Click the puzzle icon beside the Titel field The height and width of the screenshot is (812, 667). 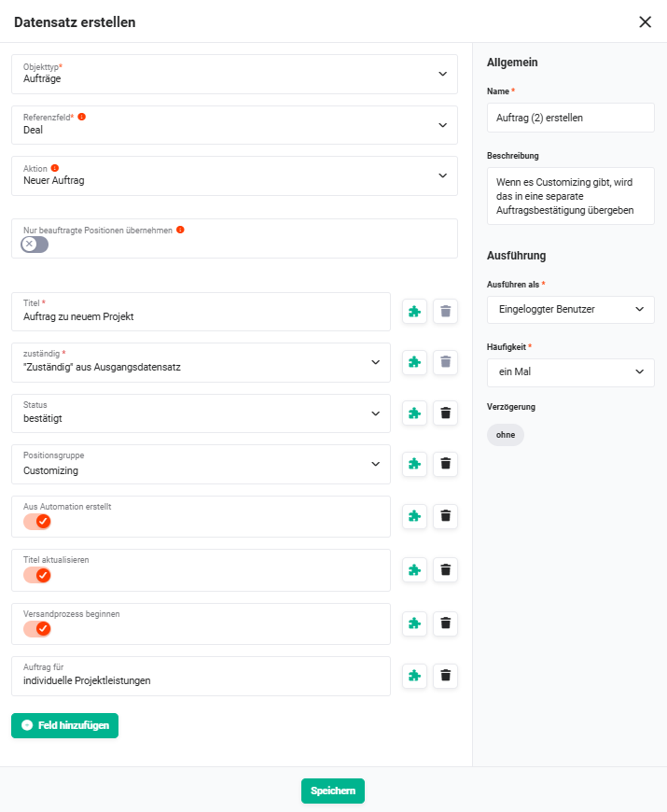pyautogui.click(x=414, y=311)
